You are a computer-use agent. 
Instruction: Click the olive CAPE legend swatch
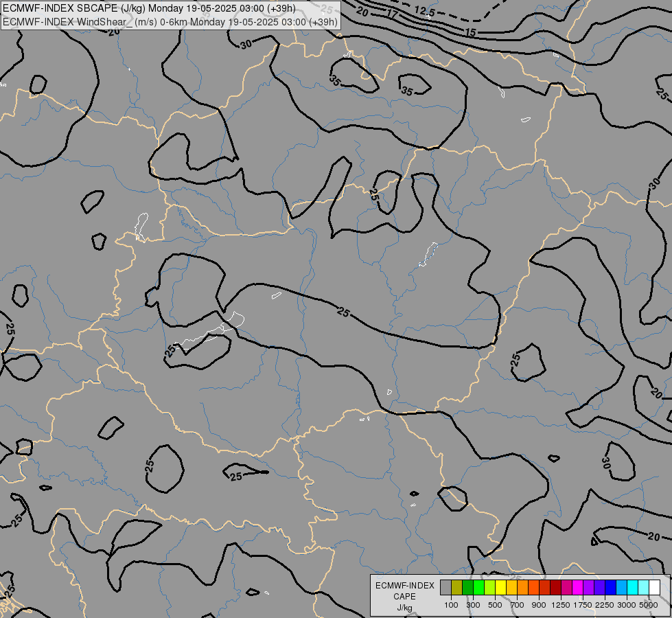click(457, 588)
